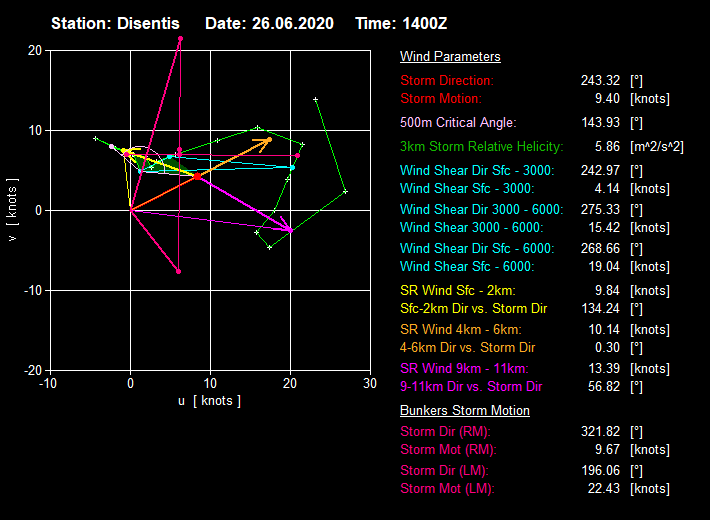Click the red storm motion marker dot
This screenshot has height=520, width=710.
(x=197, y=176)
